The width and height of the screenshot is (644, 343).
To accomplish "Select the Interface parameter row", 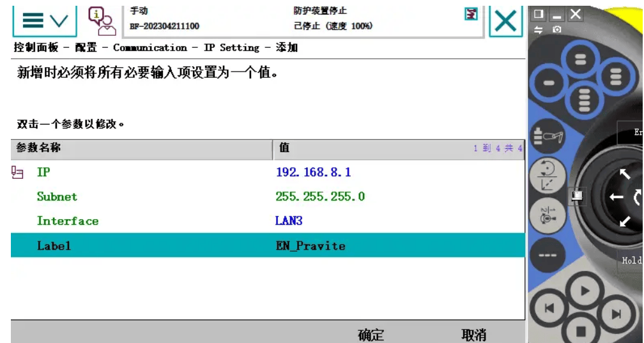I will [268, 221].
